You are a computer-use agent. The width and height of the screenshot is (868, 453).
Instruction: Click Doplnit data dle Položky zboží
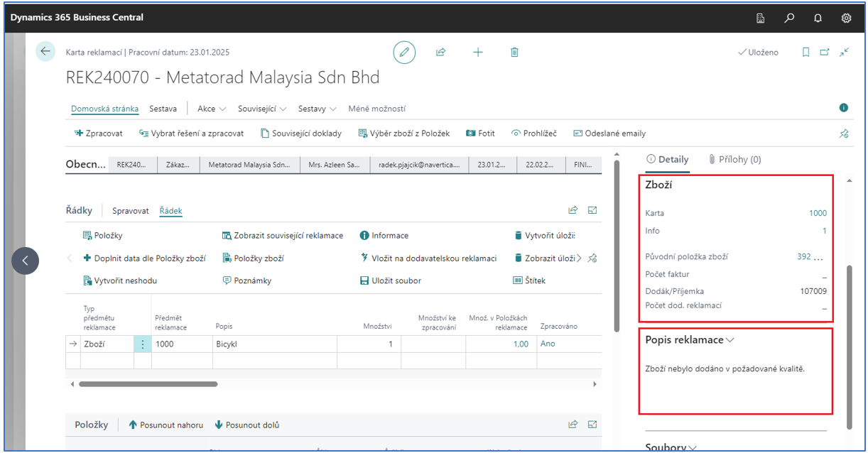(x=144, y=258)
